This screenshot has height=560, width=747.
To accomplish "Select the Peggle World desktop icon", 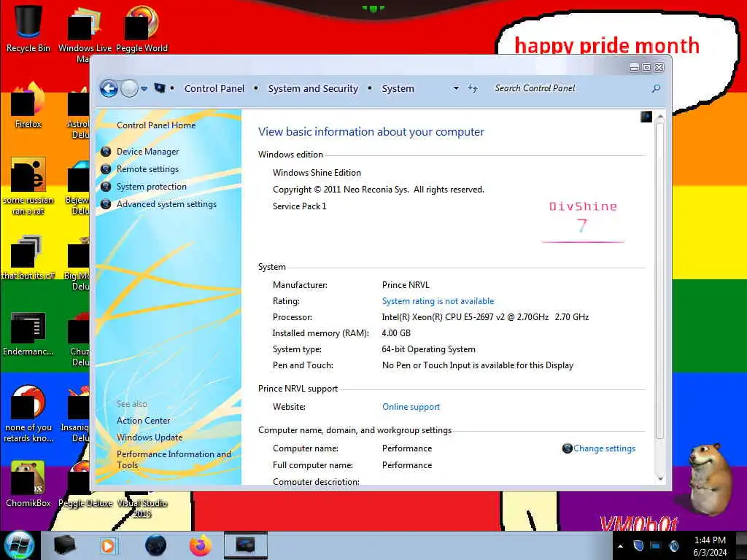I will (x=142, y=28).
